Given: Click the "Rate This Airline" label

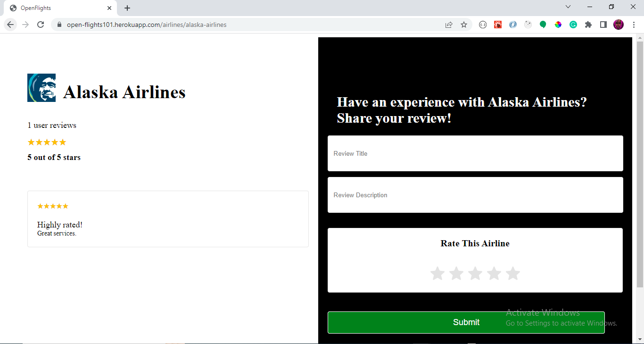Looking at the screenshot, I should point(475,243).
